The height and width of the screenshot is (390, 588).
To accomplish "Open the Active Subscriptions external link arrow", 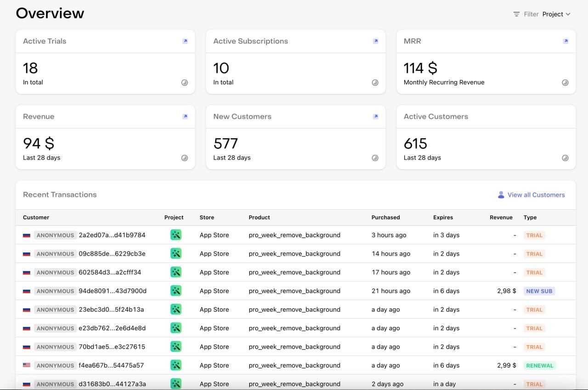I will (375, 41).
